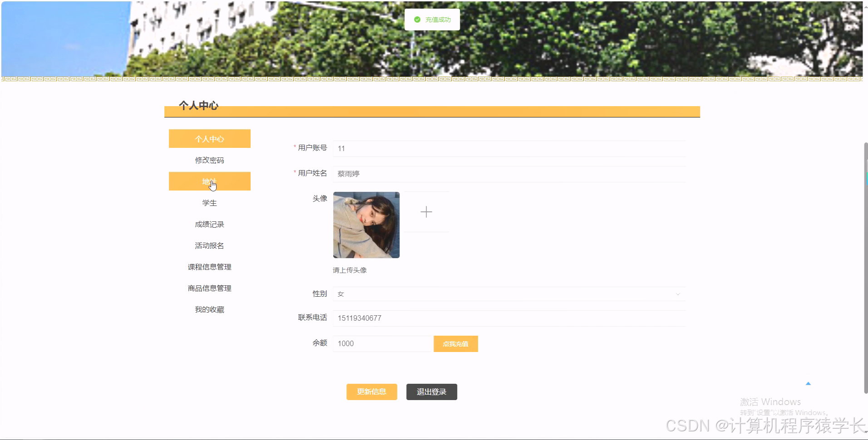The width and height of the screenshot is (868, 440).
Task: Click the uploaded avatar photo
Action: coord(366,225)
